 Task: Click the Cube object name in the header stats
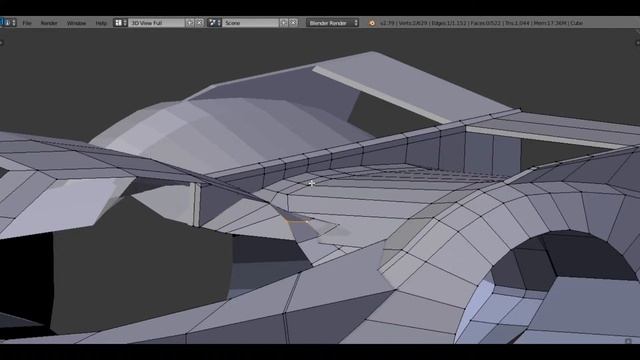pyautogui.click(x=576, y=23)
